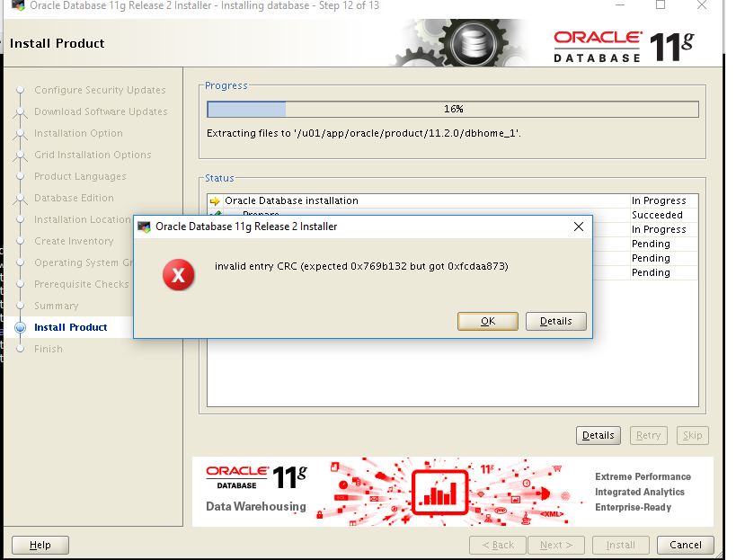Click the Install Product step bullet icon
This screenshot has width=736, height=560.
[x=20, y=327]
